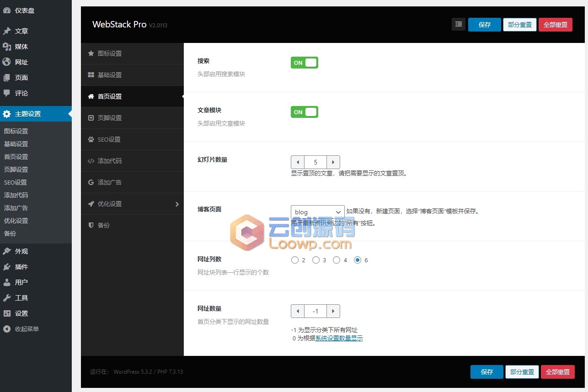Screen dimensions: 588x392
Task: Click the top 部分重置 button
Action: [x=520, y=25]
